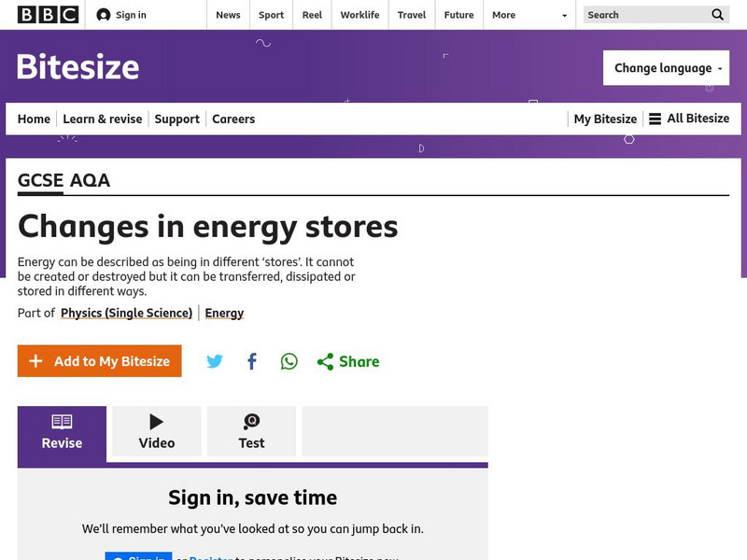Expand the More navigation menu
The height and width of the screenshot is (560, 747).
pos(529,15)
